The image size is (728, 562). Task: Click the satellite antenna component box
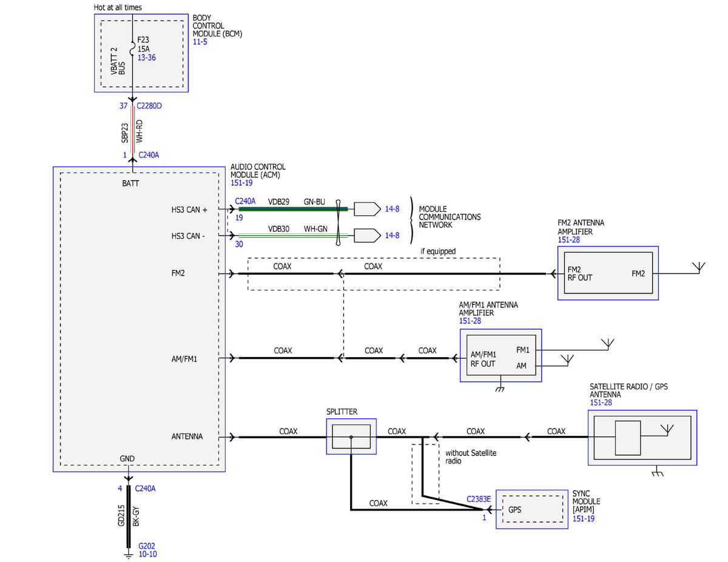click(642, 438)
